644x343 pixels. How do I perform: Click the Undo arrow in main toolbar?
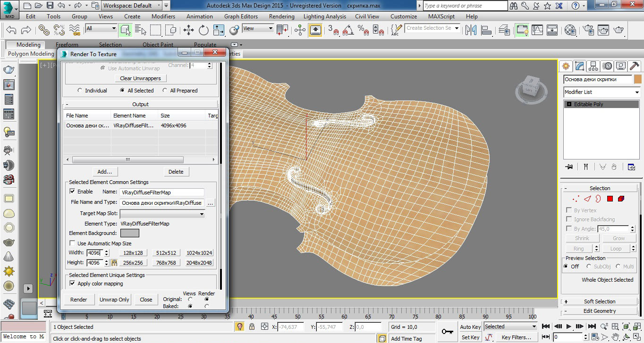11,30
